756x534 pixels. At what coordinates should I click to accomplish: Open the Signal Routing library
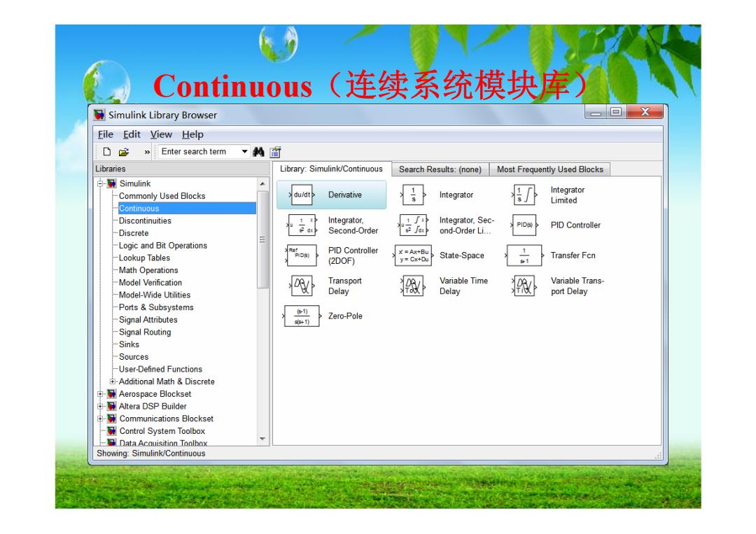[145, 332]
